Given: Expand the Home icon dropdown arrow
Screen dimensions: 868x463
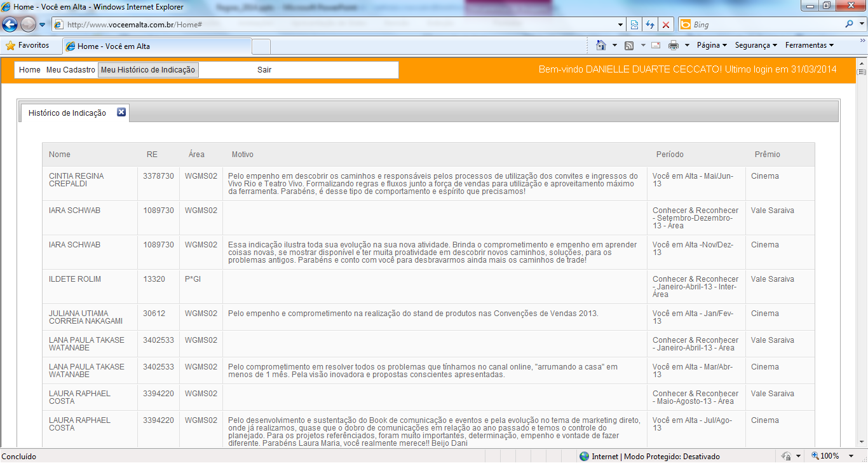Looking at the screenshot, I should (x=614, y=46).
